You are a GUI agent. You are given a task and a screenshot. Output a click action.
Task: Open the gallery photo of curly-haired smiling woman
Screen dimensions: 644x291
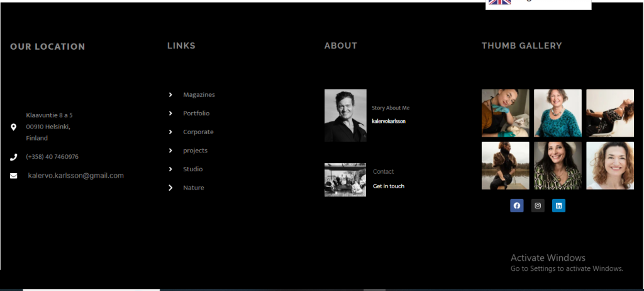(x=609, y=166)
